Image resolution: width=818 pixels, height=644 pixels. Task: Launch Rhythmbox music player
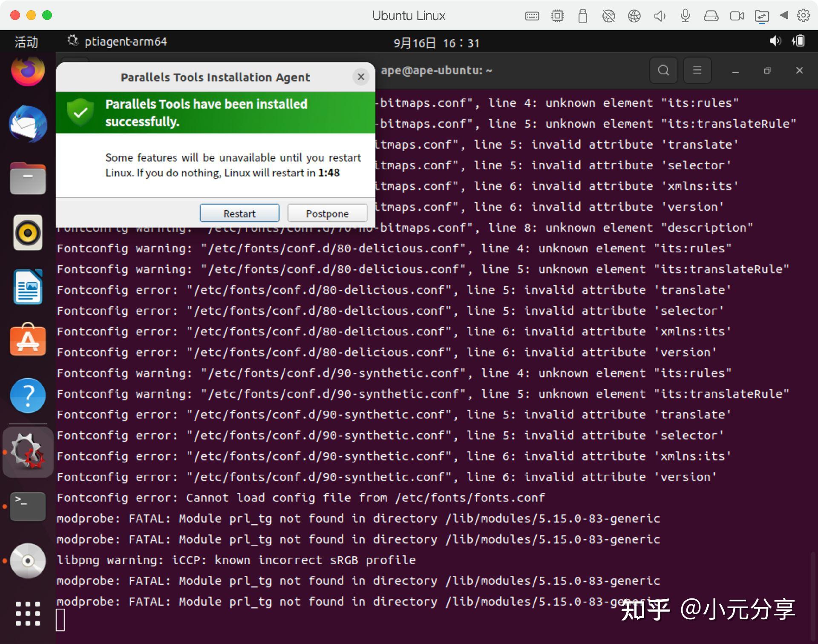click(x=28, y=233)
